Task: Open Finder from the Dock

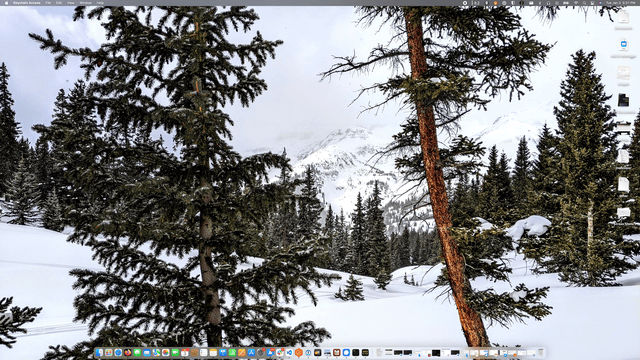Action: click(99, 352)
